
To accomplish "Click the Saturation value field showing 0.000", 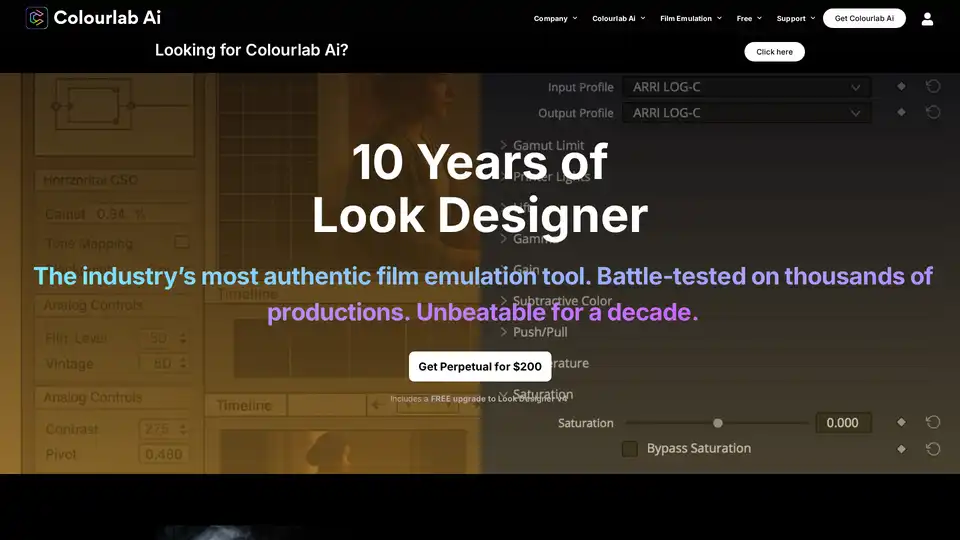I will click(x=843, y=423).
